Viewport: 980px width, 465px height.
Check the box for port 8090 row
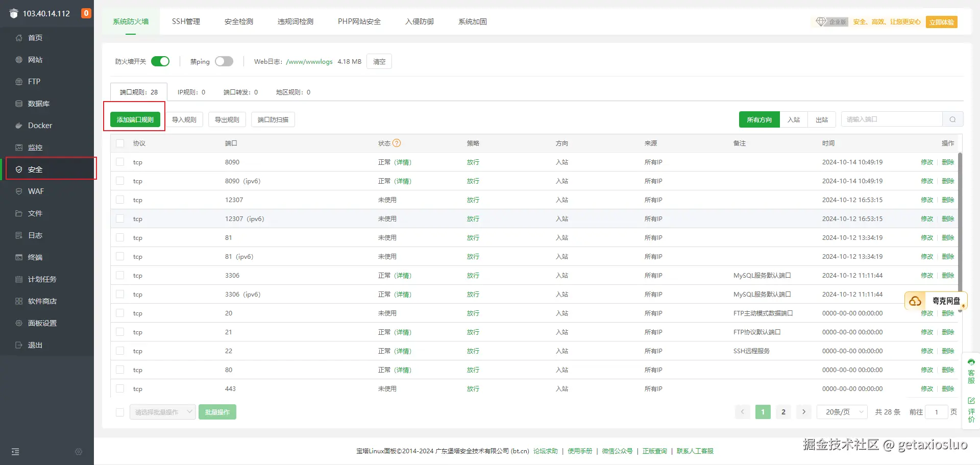pyautogui.click(x=120, y=162)
